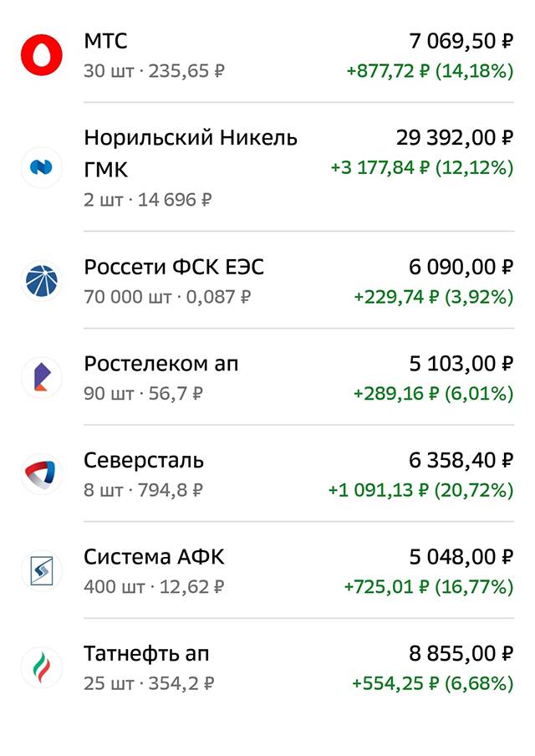Open Ростелеком ап stock entry
Viewport: 535px width, 756px height.
coord(161,364)
